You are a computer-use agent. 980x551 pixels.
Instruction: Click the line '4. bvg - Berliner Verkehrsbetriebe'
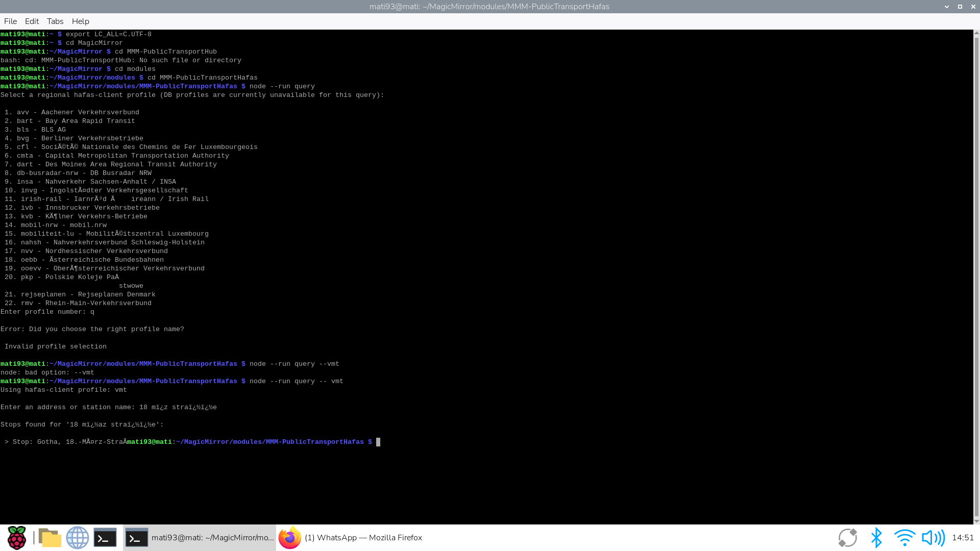tap(74, 138)
